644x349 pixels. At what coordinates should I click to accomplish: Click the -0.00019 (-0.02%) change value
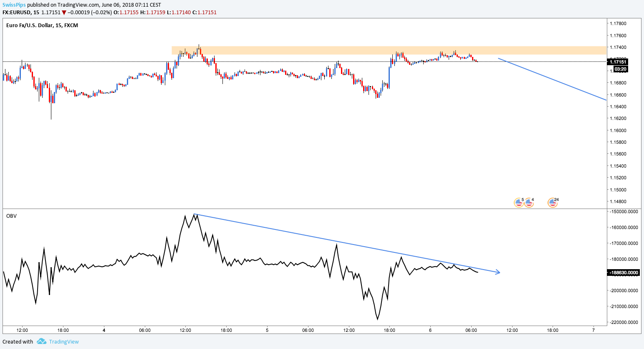pos(90,13)
